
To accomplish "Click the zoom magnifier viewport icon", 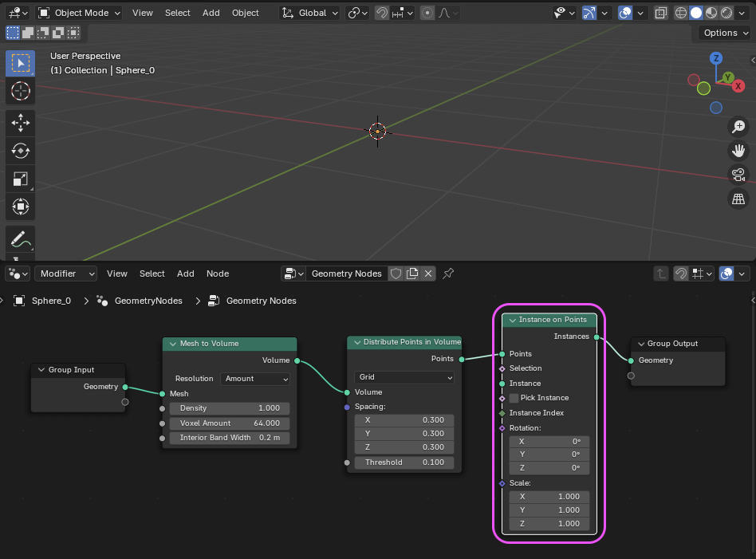I will (x=738, y=127).
